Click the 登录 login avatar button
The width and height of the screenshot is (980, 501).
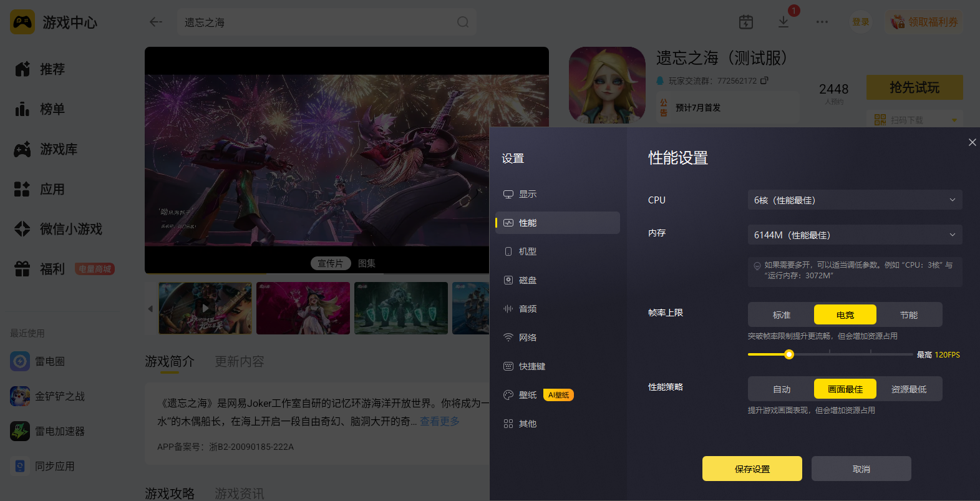pos(861,22)
